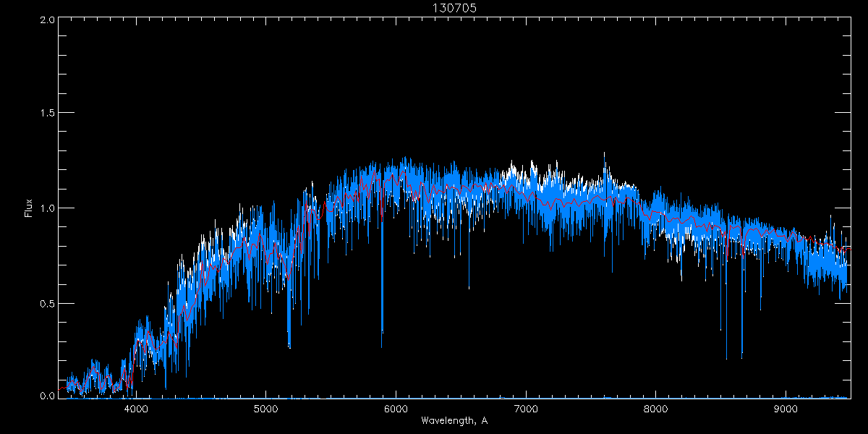This screenshot has height=434, width=868.
Task: Pick the deep absorption line bottom near 5900
Action: click(382, 346)
